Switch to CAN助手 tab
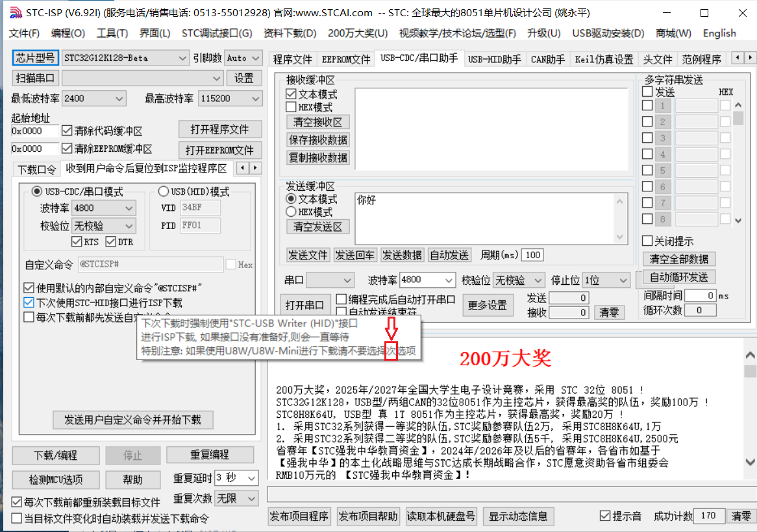Screen dimensions: 757x532 (547, 59)
